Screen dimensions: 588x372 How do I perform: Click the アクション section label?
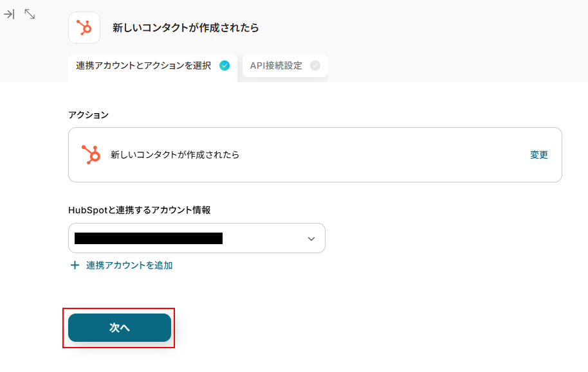[x=88, y=115]
